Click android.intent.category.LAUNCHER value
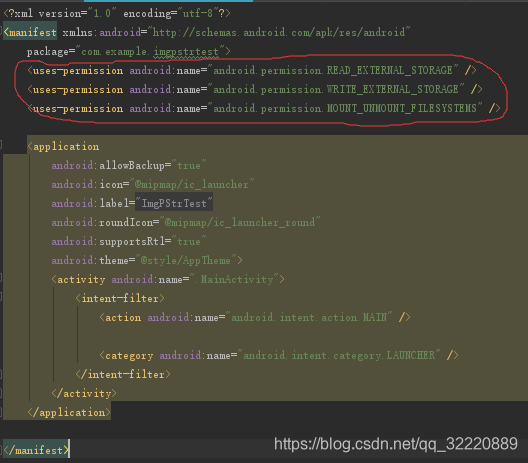 pyautogui.click(x=339, y=355)
